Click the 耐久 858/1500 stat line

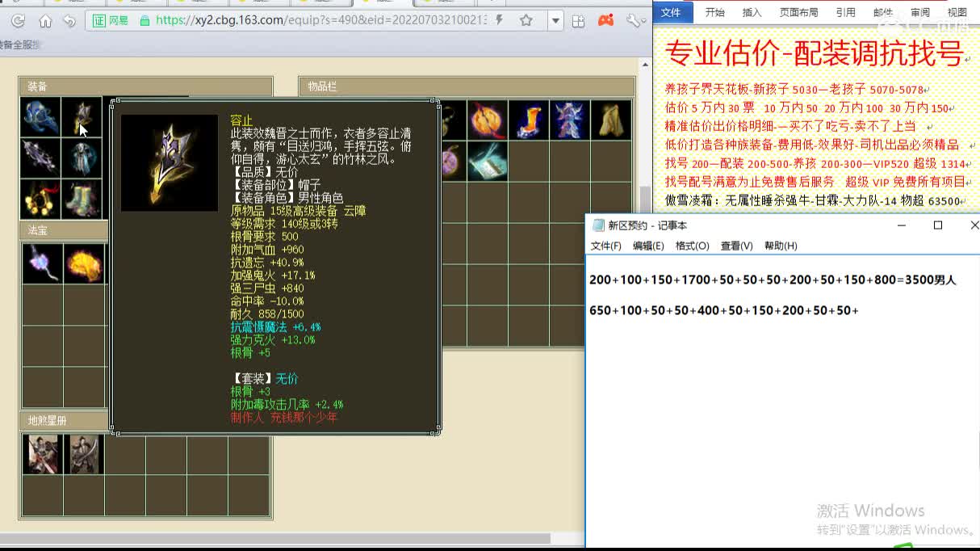tap(267, 314)
